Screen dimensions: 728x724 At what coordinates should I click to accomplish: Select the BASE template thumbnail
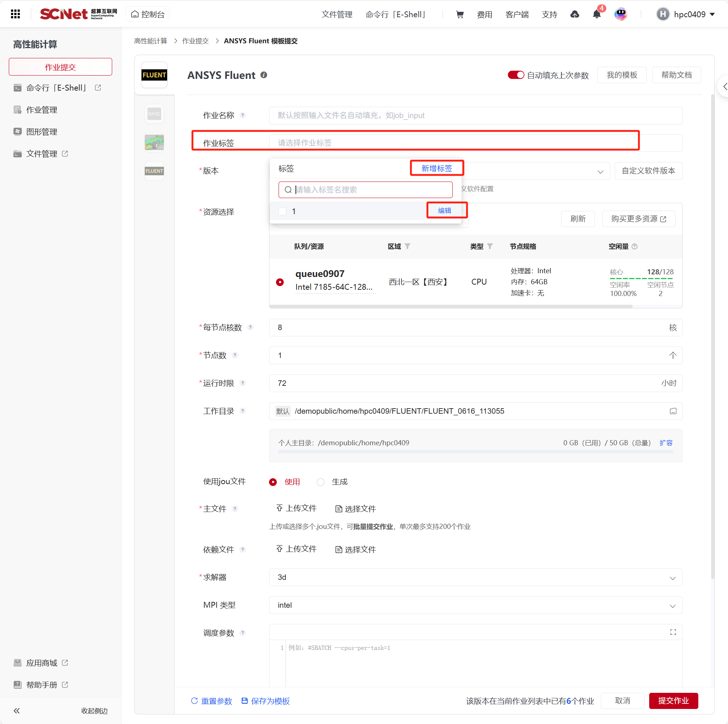(154, 113)
